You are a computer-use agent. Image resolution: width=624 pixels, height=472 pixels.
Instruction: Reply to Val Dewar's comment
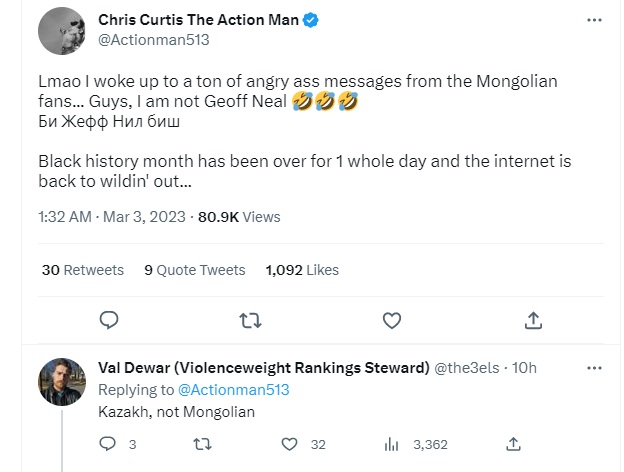pyautogui.click(x=110, y=443)
